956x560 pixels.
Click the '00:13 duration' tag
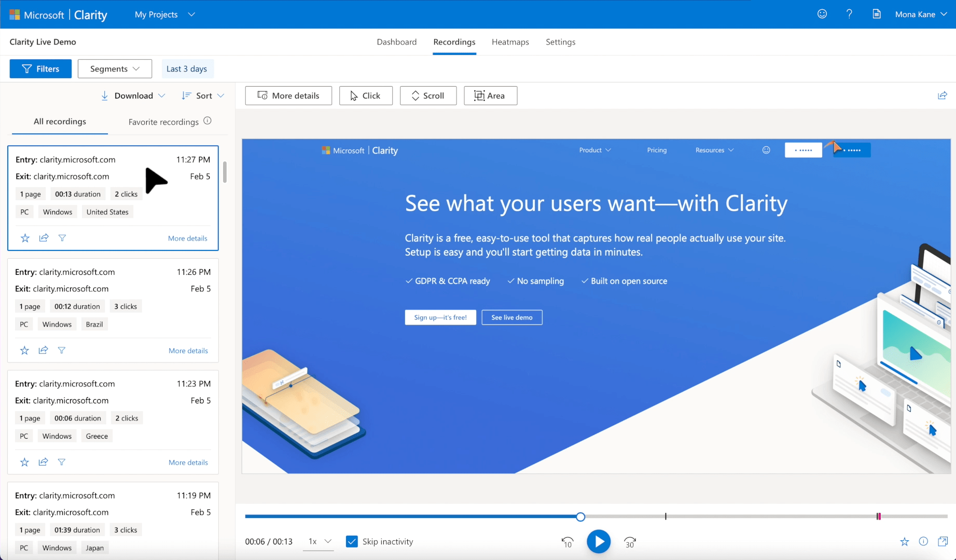(x=78, y=194)
